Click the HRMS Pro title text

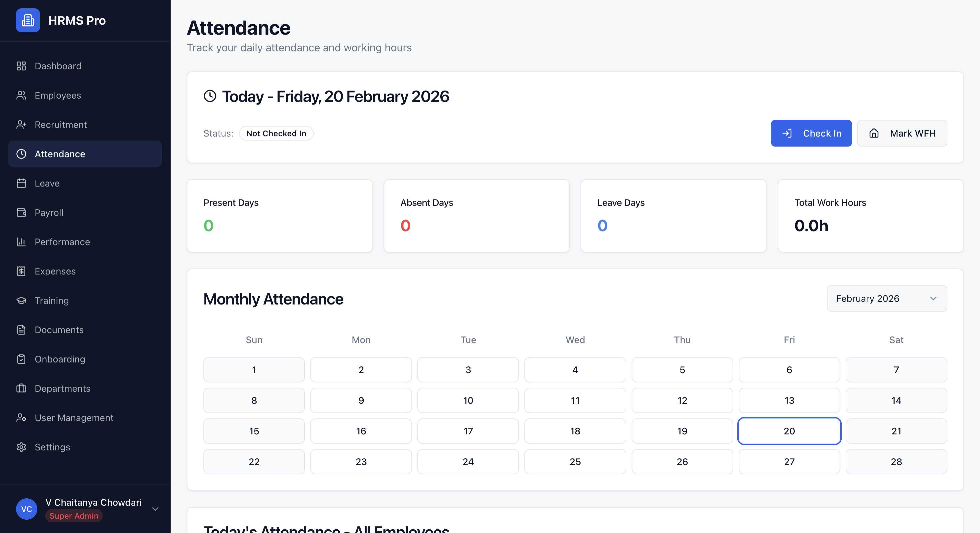77,20
